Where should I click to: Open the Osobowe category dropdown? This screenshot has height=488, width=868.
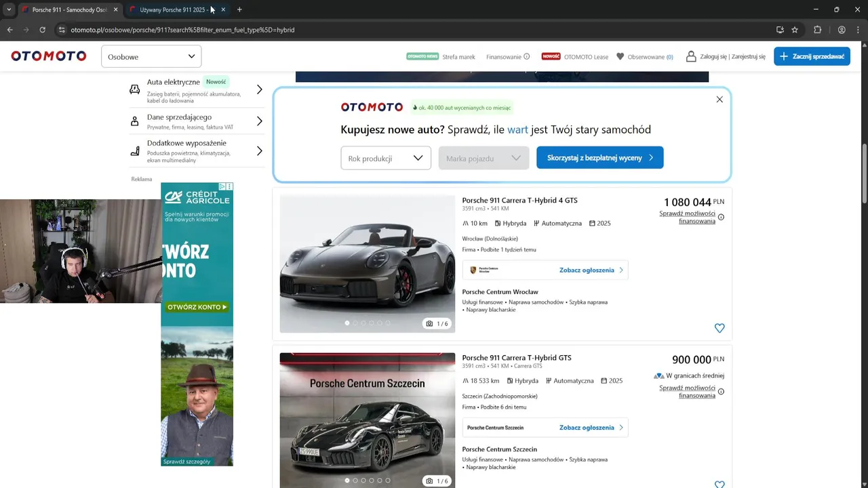pyautogui.click(x=151, y=56)
